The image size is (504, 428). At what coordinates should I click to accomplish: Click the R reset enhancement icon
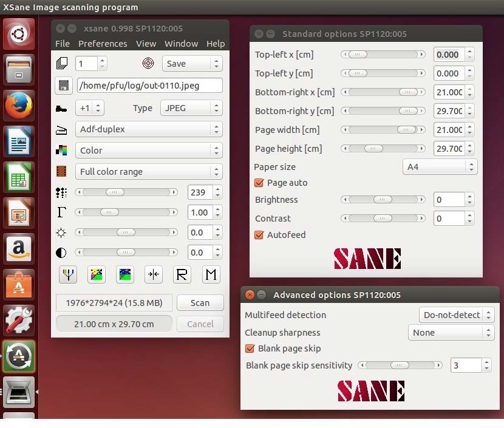click(x=182, y=274)
